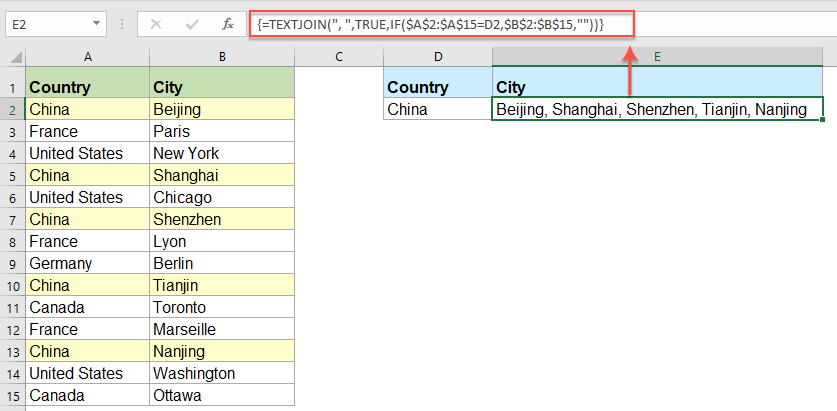Select the cell containing Washington

[x=222, y=373]
